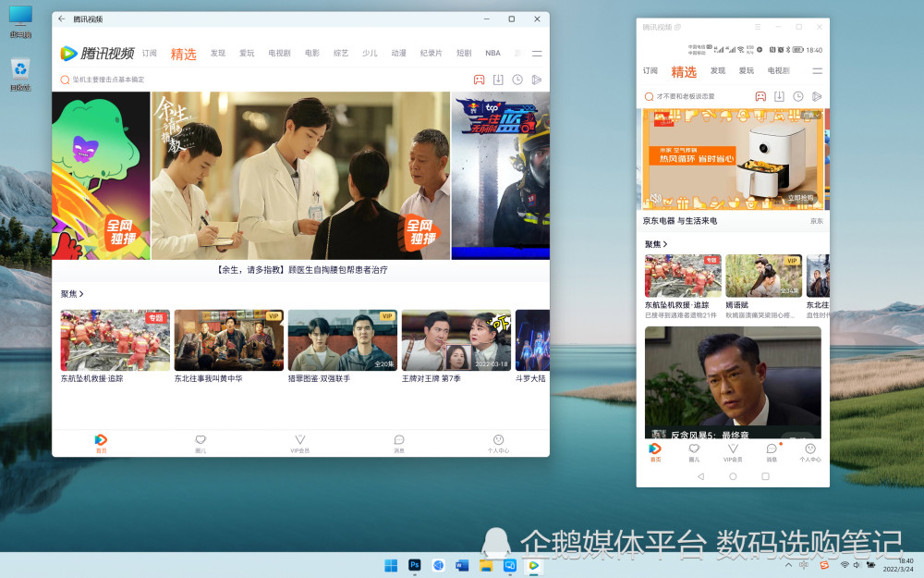Open 消息 messages icon in the phone window

(772, 451)
